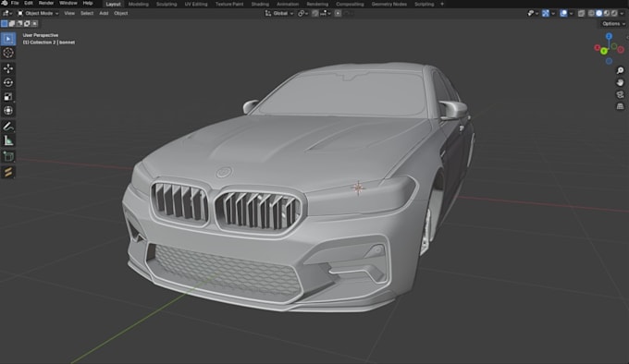Choose the Add Cube tool
The height and width of the screenshot is (364, 629).
click(x=8, y=156)
